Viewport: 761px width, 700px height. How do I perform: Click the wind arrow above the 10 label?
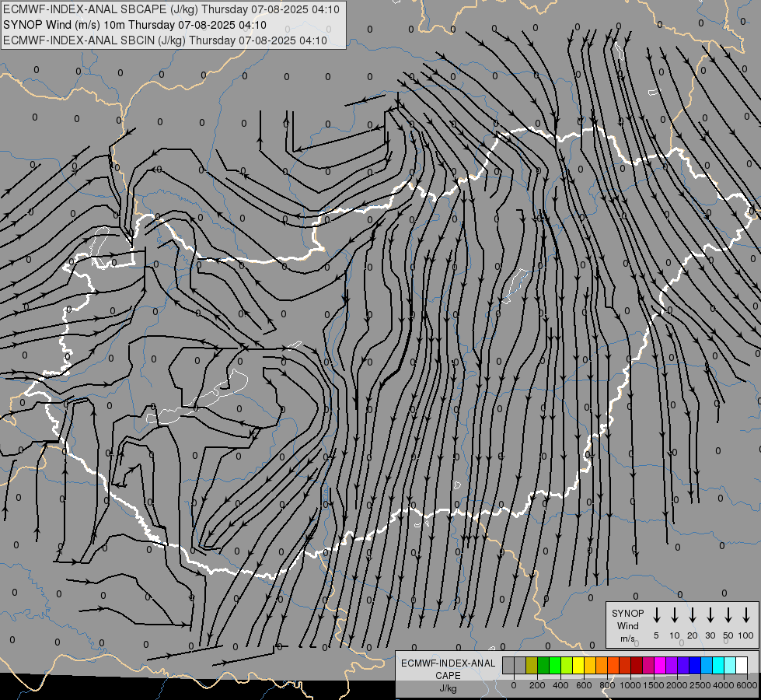674,615
